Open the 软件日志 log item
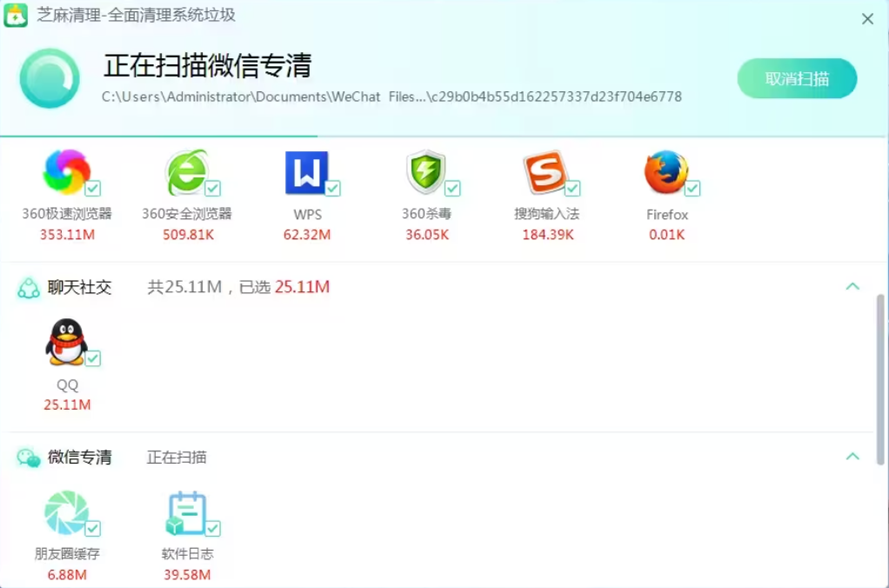The height and width of the screenshot is (588, 889). [189, 515]
